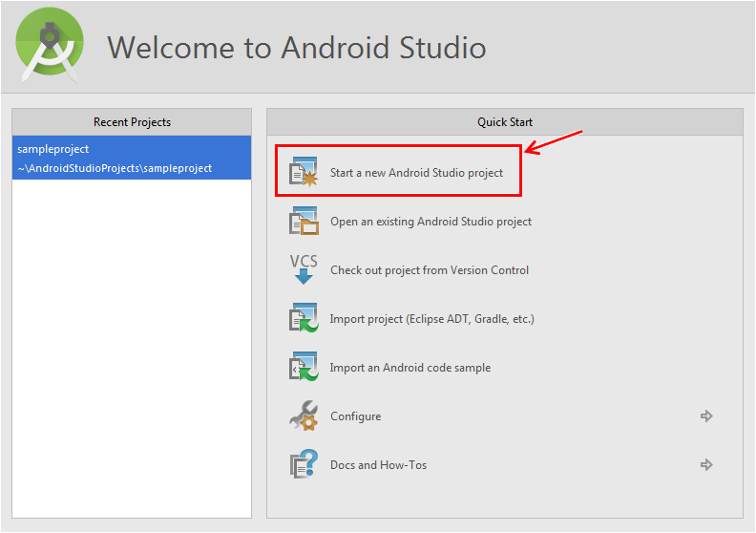Click the Import Android code sample icon

pyautogui.click(x=304, y=367)
